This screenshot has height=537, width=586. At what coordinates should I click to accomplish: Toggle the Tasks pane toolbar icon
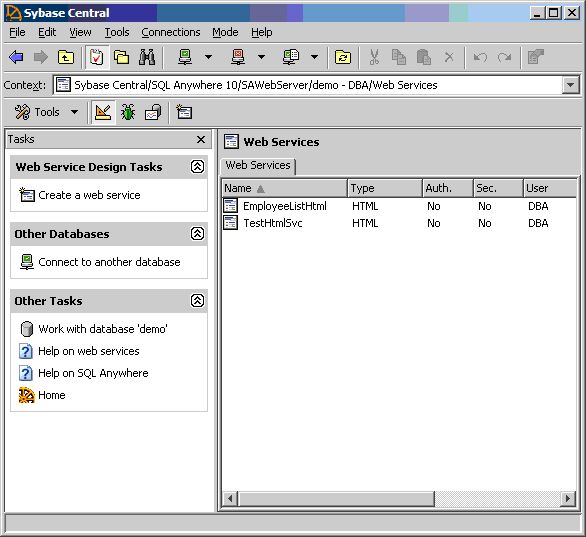point(96,57)
